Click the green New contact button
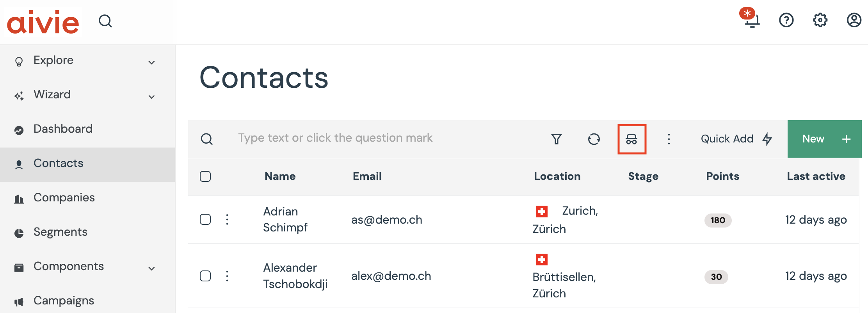The height and width of the screenshot is (313, 868). click(x=824, y=139)
